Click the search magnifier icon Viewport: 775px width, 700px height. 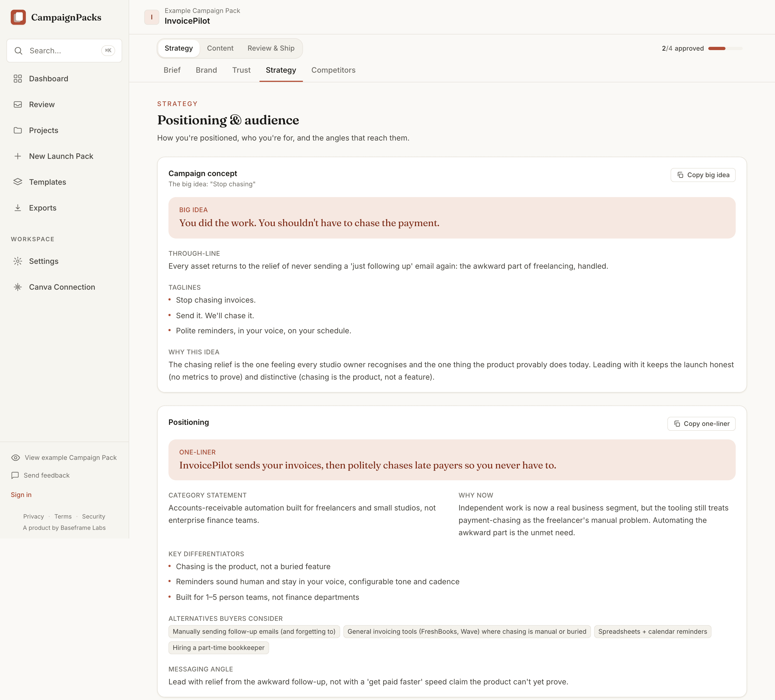click(18, 51)
